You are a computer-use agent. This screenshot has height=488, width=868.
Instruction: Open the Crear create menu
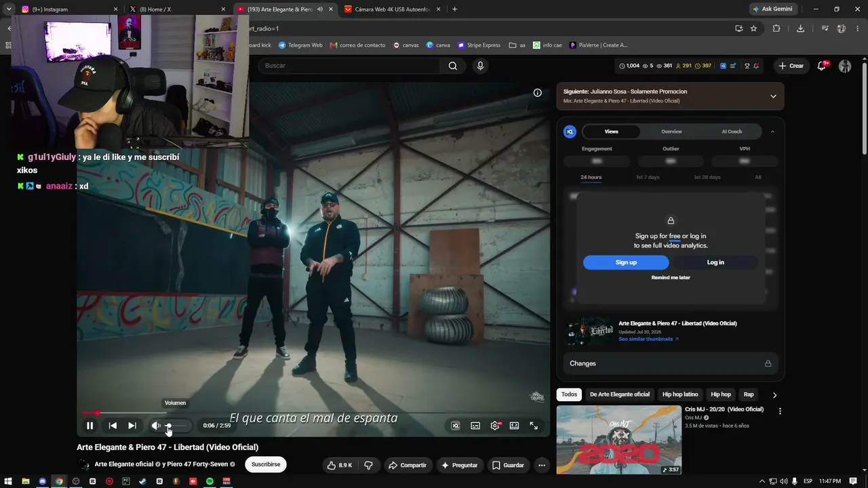(791, 66)
